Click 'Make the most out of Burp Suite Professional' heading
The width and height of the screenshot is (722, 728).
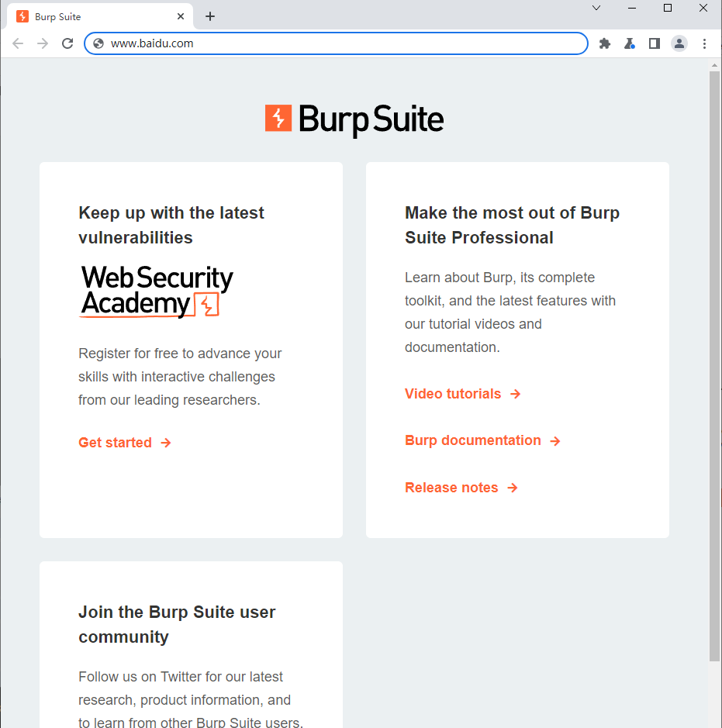[512, 225]
